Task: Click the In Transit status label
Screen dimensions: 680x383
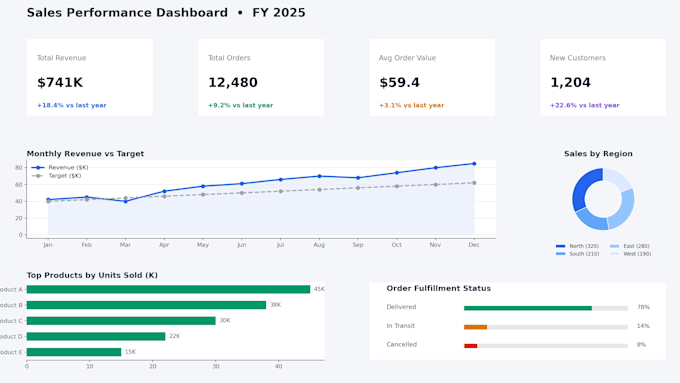Action: (400, 326)
